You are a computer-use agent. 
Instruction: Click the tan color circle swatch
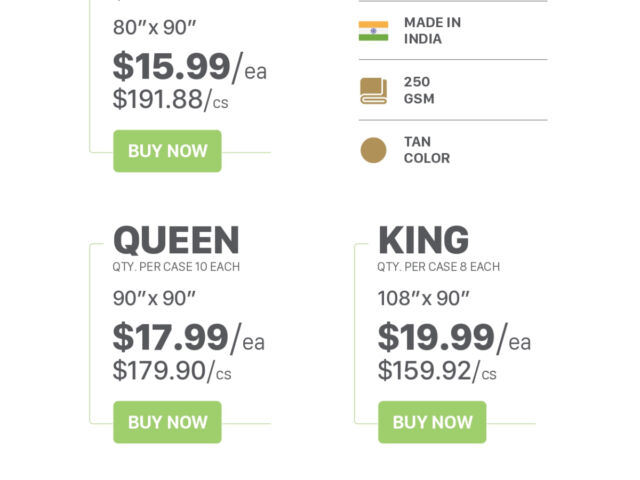[373, 151]
